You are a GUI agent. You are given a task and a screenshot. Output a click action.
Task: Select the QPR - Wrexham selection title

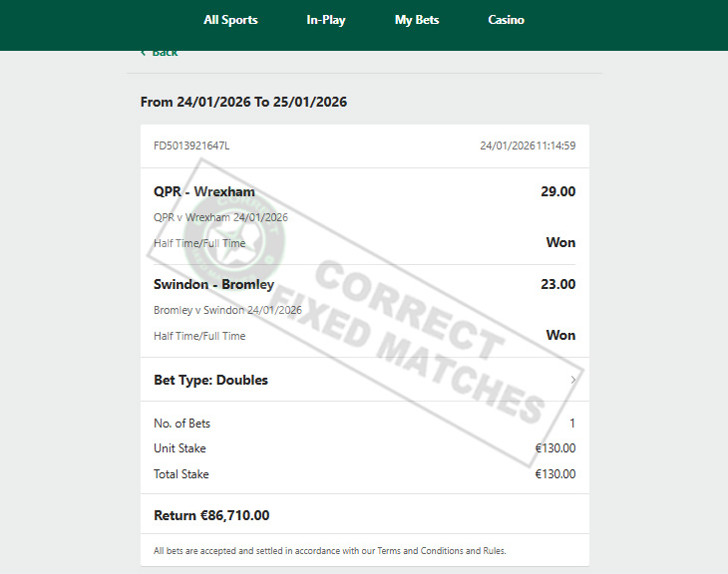coord(204,191)
